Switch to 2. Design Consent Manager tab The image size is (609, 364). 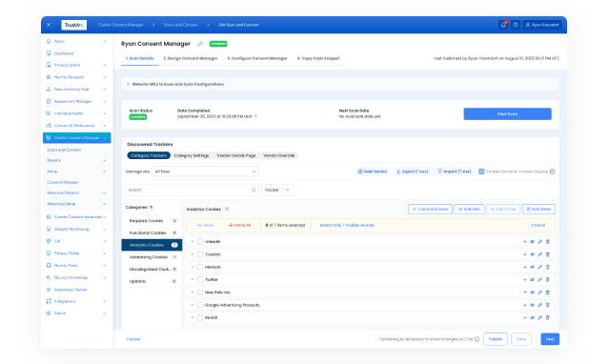pyautogui.click(x=191, y=58)
